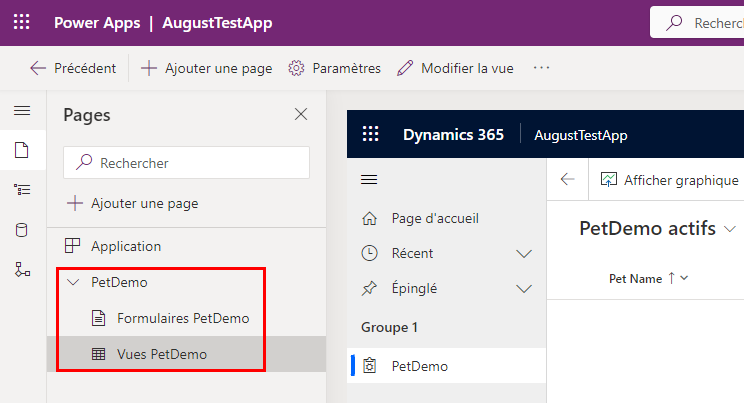Screen dimensions: 744x403
Task: Open Pet Name column dropdown chevron
Action: coord(684,278)
